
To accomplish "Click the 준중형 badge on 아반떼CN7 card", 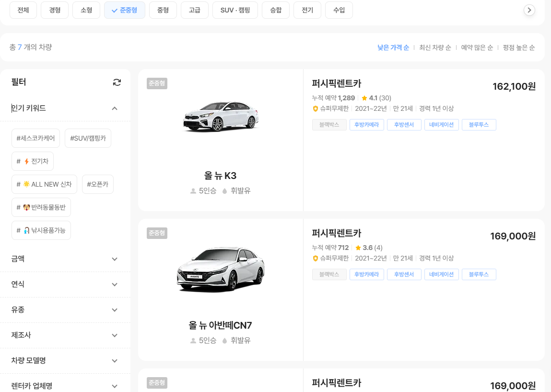I will coord(157,233).
